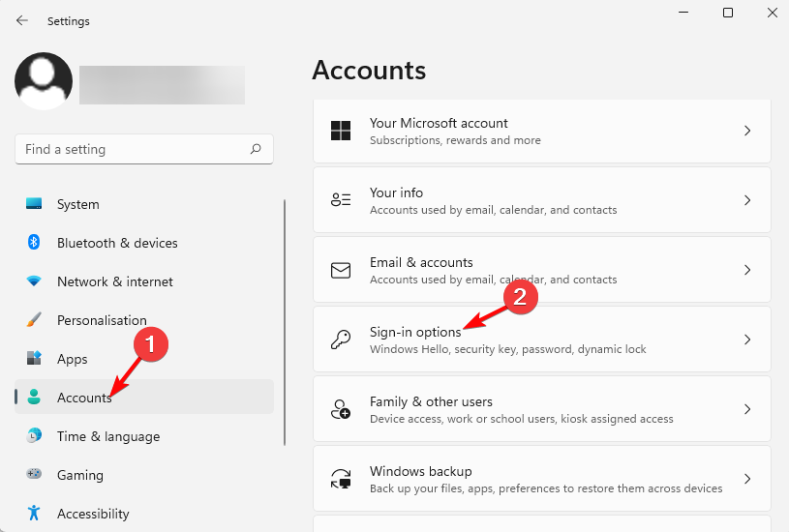Minimize the Settings window
The image size is (789, 532).
[x=683, y=13]
